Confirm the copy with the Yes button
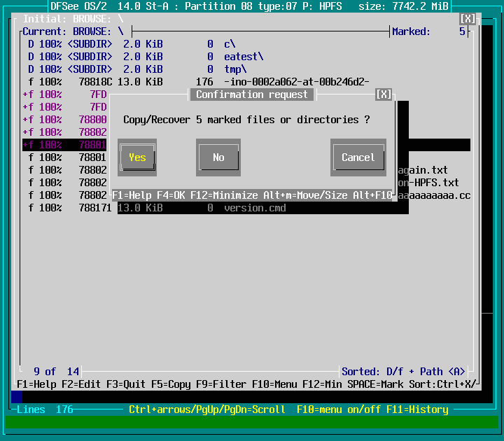The image size is (504, 441). coord(137,157)
